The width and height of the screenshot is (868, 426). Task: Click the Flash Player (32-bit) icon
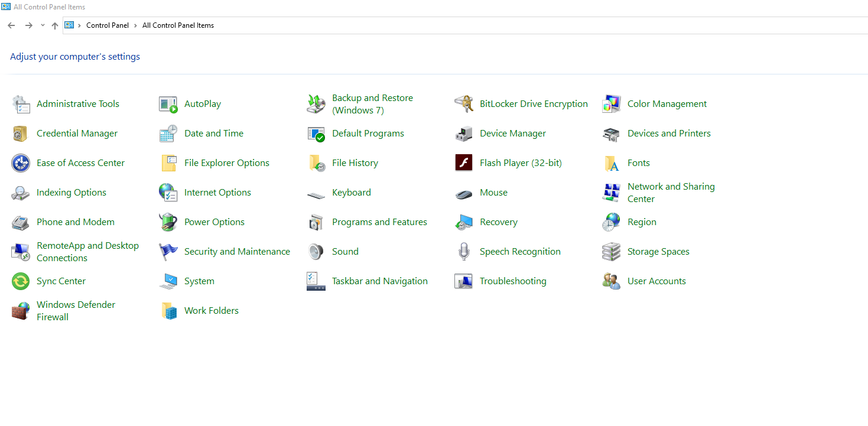(464, 163)
